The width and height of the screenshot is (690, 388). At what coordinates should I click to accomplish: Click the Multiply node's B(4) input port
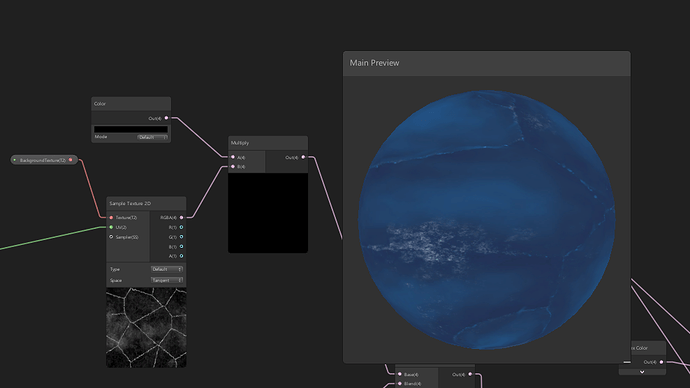click(233, 166)
